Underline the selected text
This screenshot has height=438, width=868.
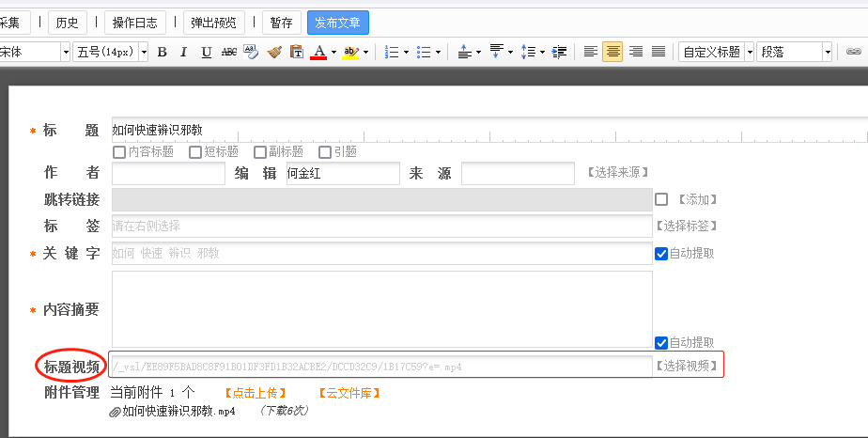[x=207, y=52]
